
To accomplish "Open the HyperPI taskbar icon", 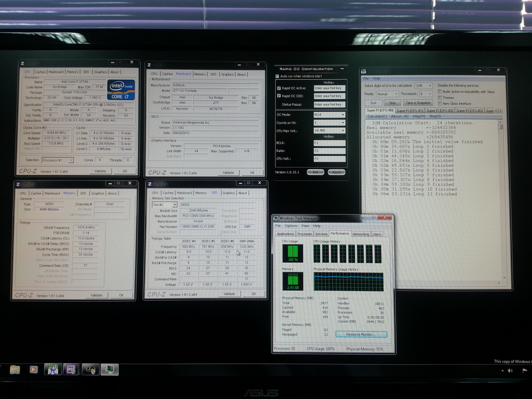I will pyautogui.click(x=53, y=369).
